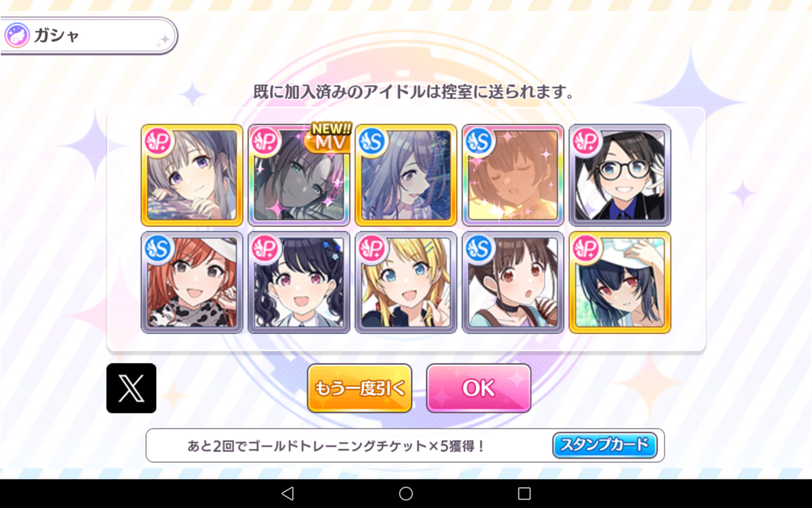Viewport: 812px width, 508px height.
Task: Select the dark-haired idol with white hat
Action: [x=620, y=282]
